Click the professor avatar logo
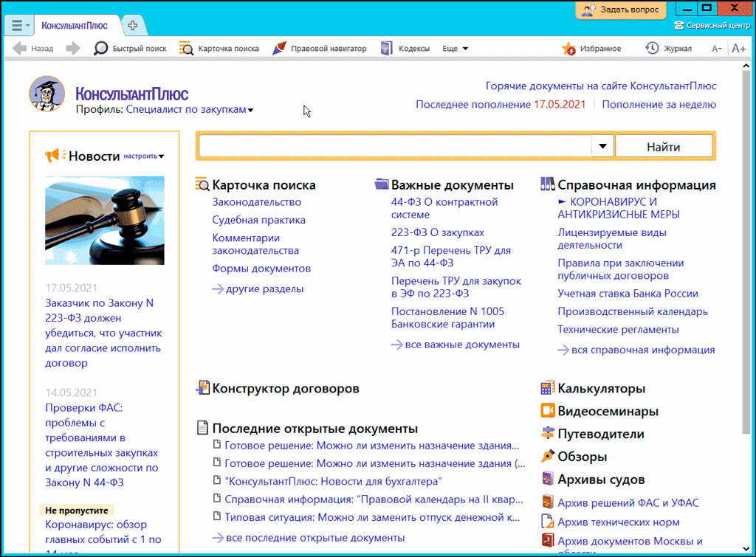The width and height of the screenshot is (756, 557). (x=47, y=94)
